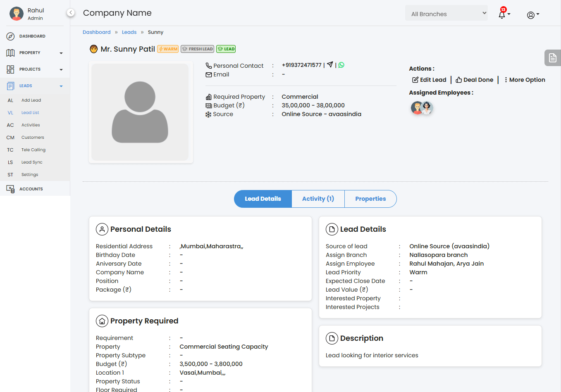This screenshot has height=392, width=561.
Task: Expand the Projects sidebar menu
Action: pos(35,69)
